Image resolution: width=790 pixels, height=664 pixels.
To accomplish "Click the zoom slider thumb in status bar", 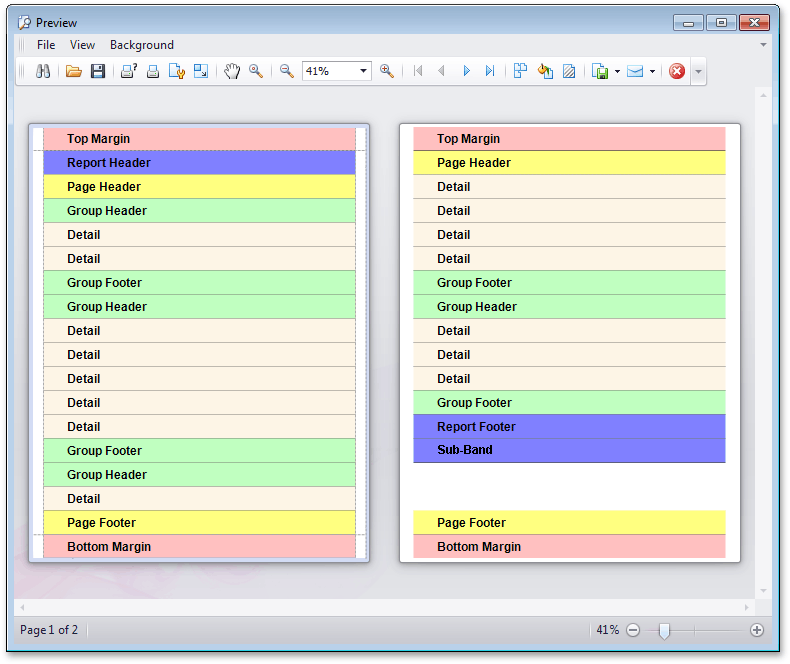I will [665, 630].
